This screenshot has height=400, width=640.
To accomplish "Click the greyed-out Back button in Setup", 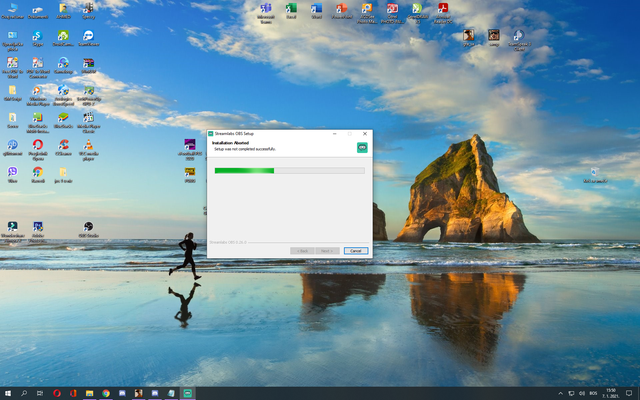I will pos(302,251).
